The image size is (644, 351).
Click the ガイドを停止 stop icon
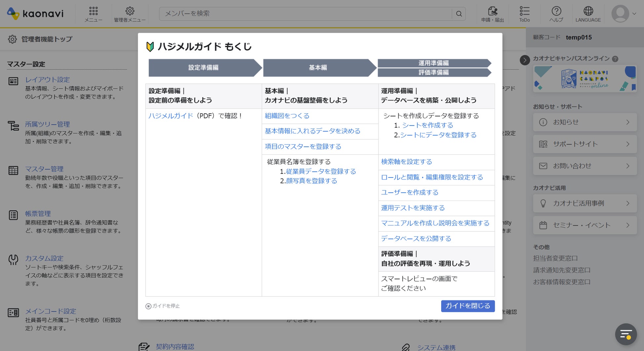coord(148,306)
